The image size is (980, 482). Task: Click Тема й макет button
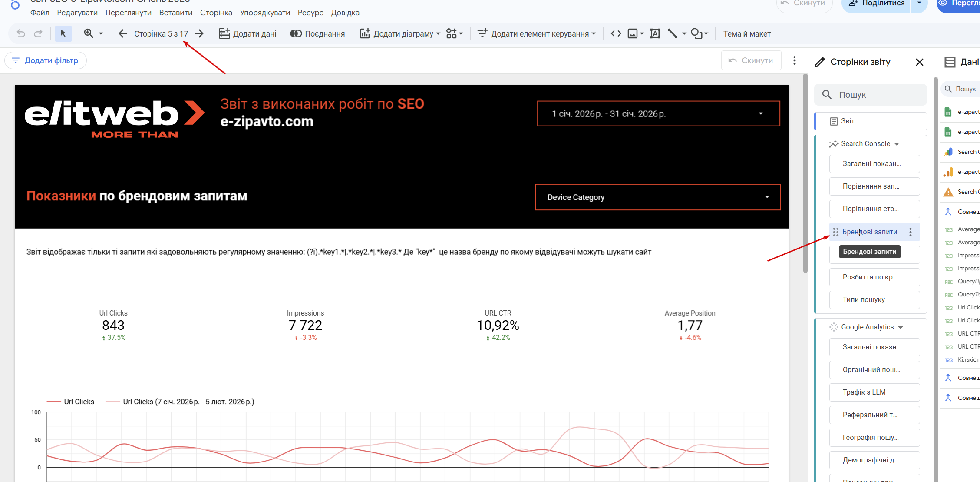[746, 33]
